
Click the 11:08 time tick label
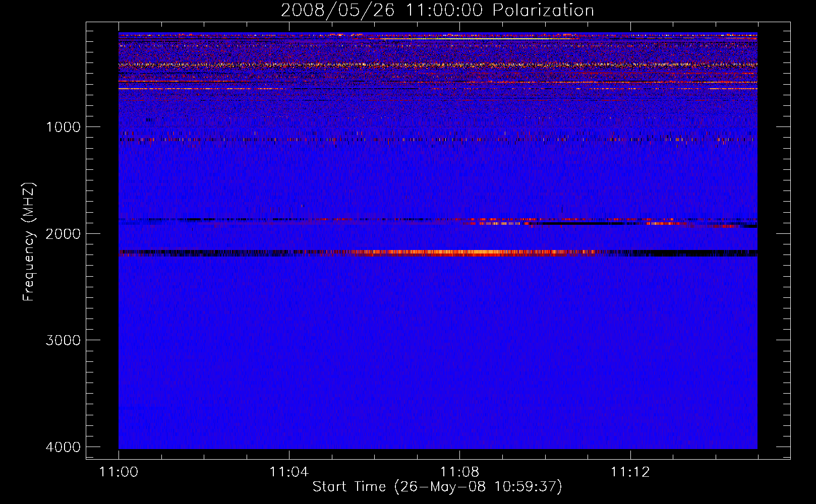point(459,472)
